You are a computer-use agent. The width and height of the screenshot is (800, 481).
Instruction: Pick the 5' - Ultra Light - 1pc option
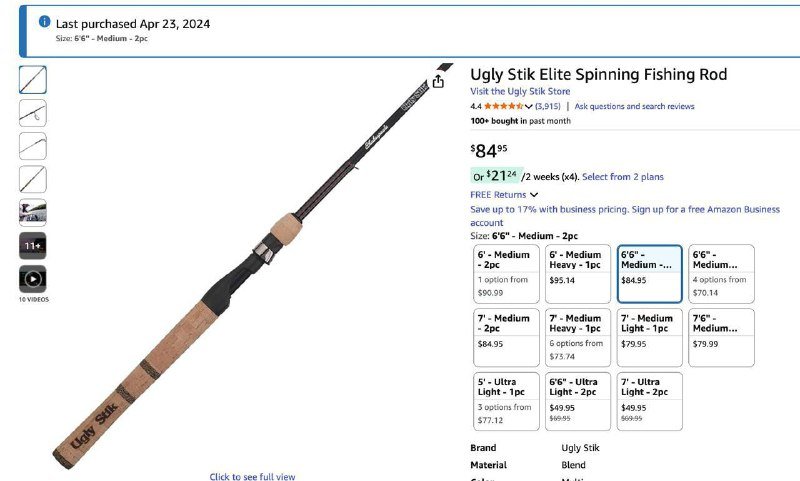(505, 400)
